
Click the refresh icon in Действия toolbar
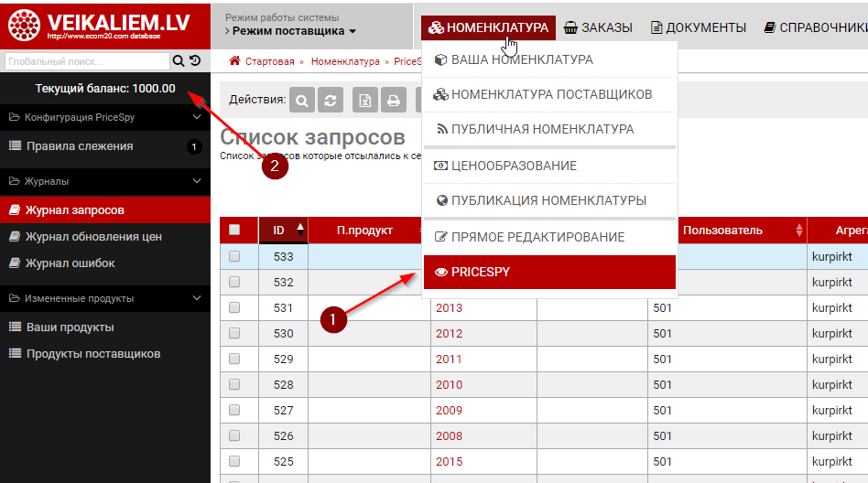[x=331, y=100]
